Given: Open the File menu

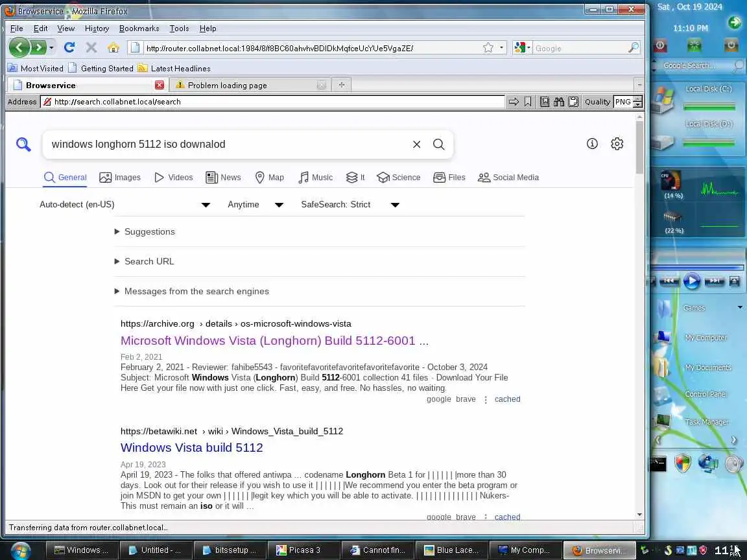Looking at the screenshot, I should 17,29.
